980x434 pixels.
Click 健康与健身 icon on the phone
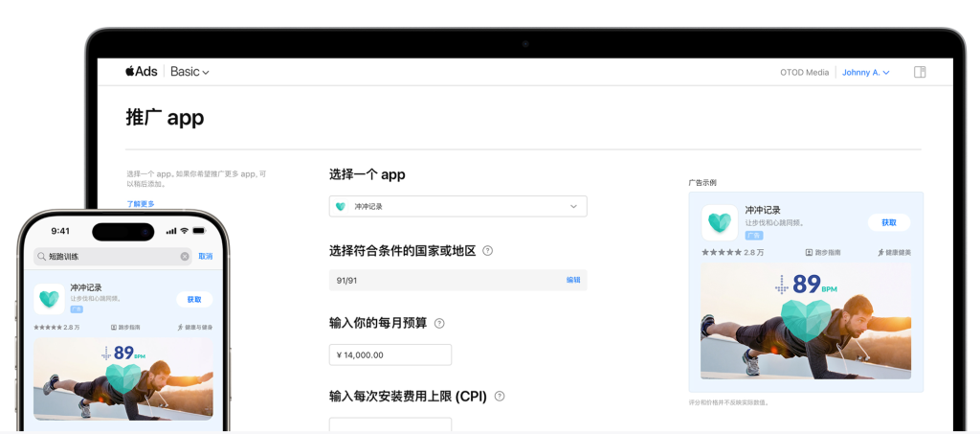181,327
